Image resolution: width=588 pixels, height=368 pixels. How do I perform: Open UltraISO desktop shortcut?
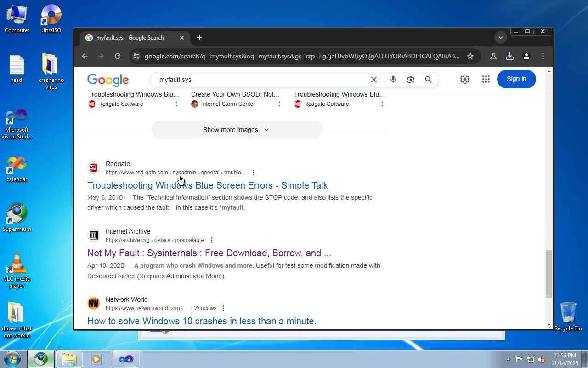click(x=51, y=19)
